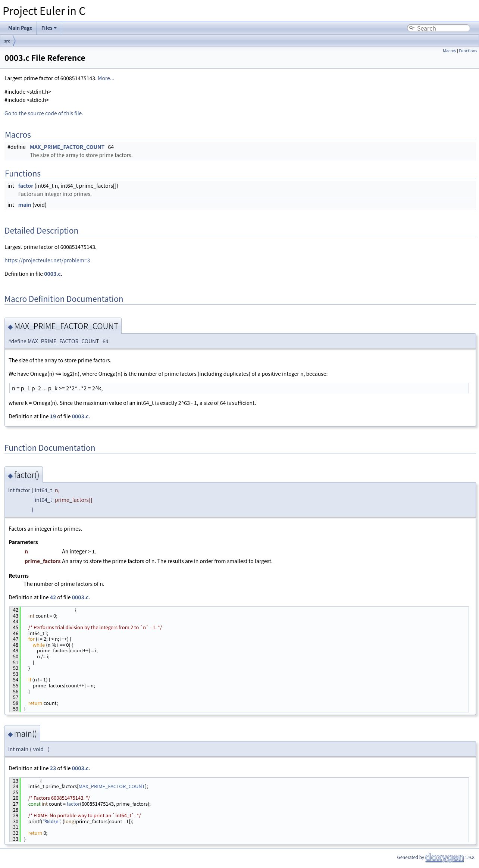Click the 'Detailed Description' heading

41,231
